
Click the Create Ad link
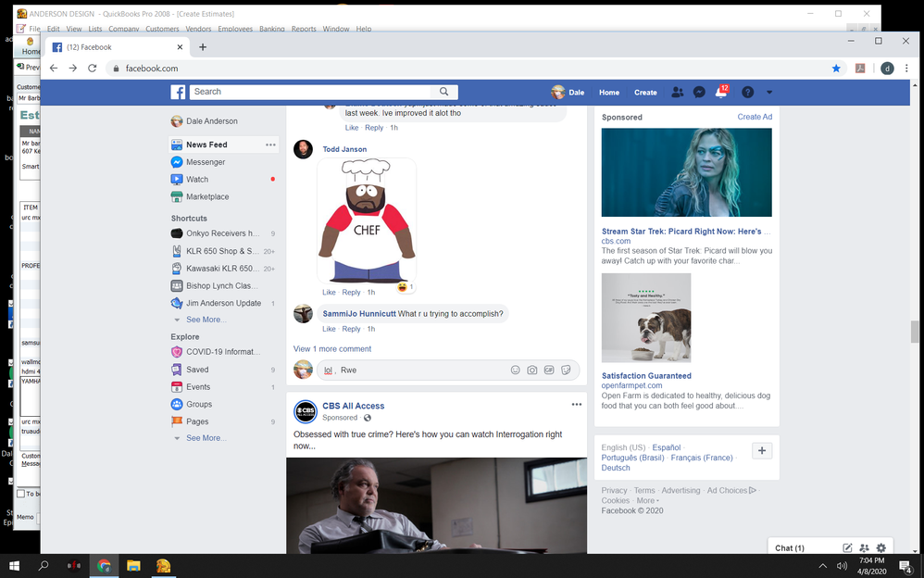(755, 117)
